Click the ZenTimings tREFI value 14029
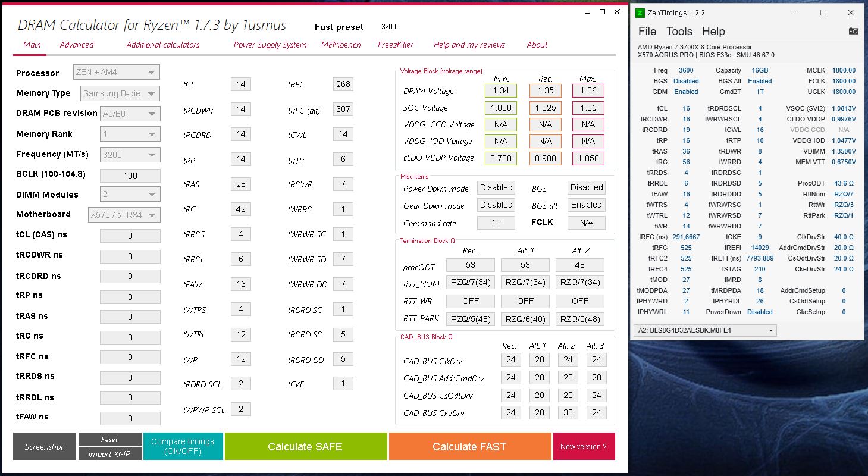868x476 pixels. click(760, 248)
